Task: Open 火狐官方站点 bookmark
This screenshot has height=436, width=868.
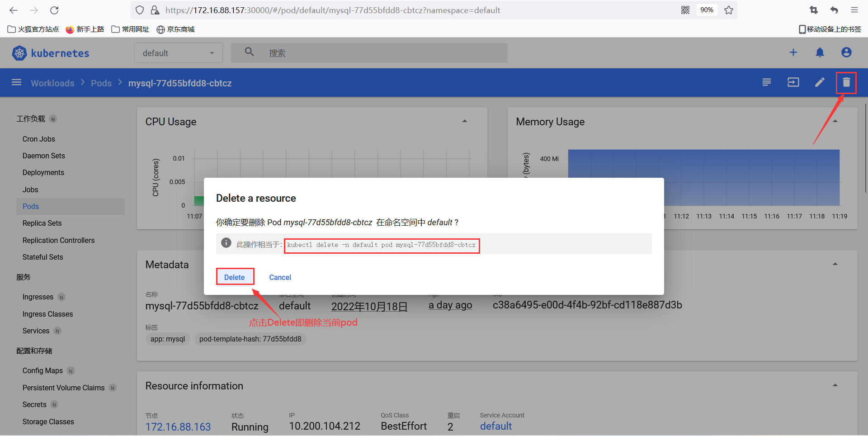Action: (x=33, y=29)
